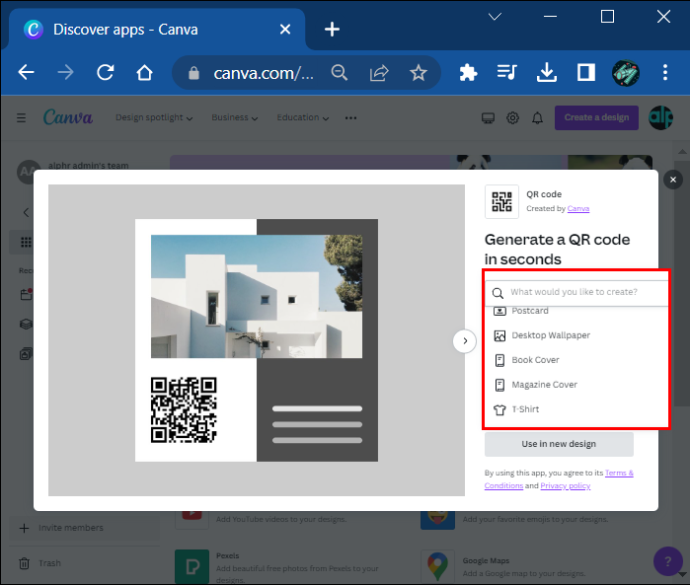The width and height of the screenshot is (690, 585).
Task: Open Chrome three-dot menu
Action: (665, 72)
